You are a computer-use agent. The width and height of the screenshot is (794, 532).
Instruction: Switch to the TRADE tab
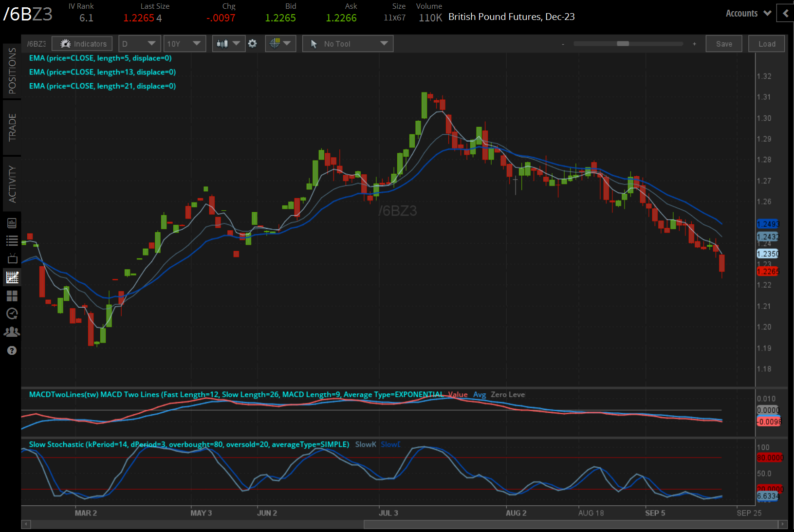12,128
